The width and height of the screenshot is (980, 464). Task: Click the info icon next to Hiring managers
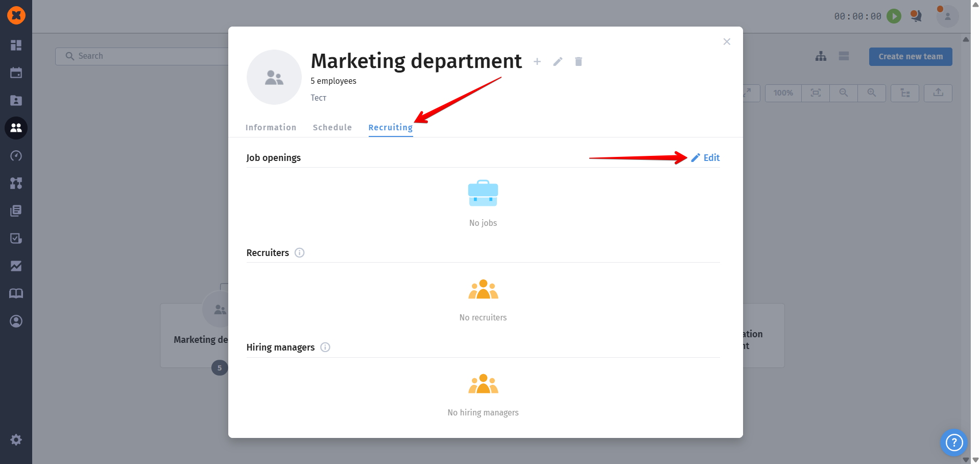tap(325, 347)
